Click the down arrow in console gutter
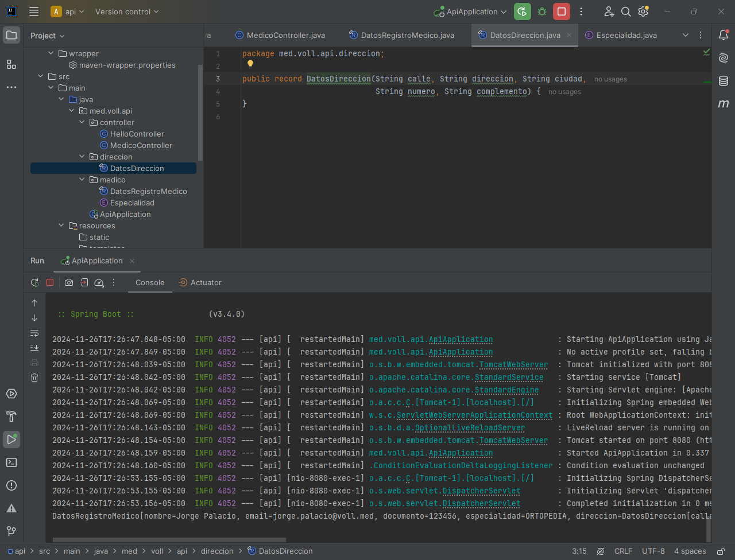735x560 pixels. [34, 318]
